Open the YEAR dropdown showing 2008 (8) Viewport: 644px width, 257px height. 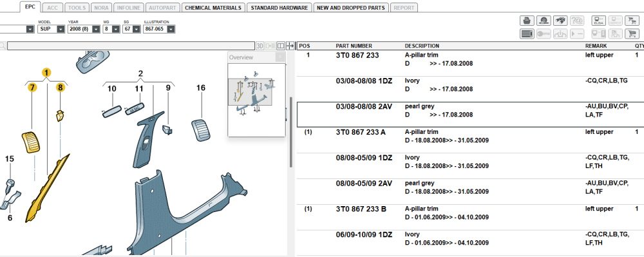84,29
